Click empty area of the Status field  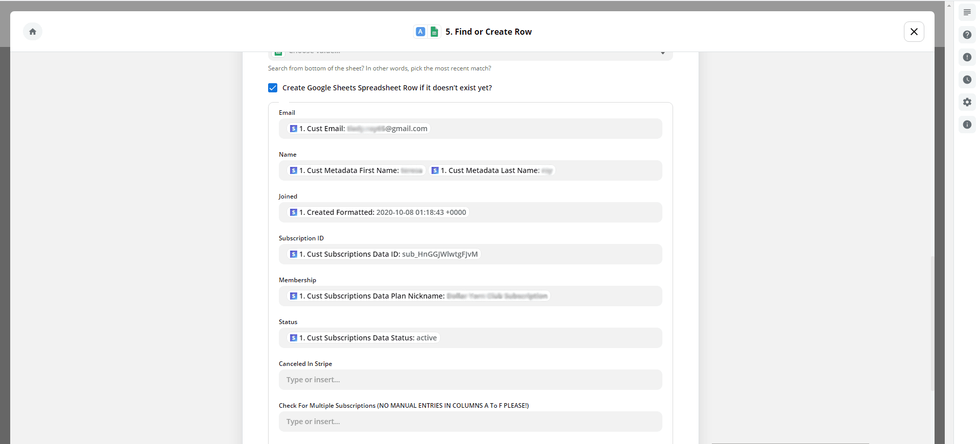point(551,338)
